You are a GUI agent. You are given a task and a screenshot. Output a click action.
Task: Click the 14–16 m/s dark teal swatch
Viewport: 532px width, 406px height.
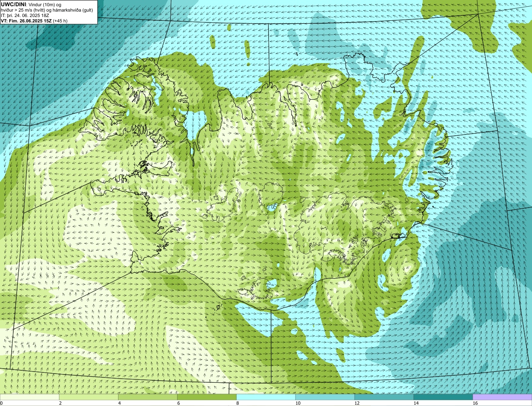pos(443,397)
